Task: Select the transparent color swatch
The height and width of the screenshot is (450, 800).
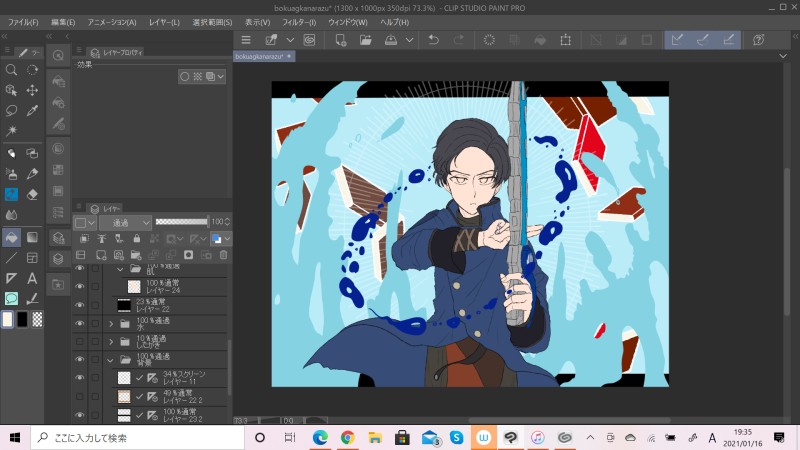Action: [x=37, y=319]
